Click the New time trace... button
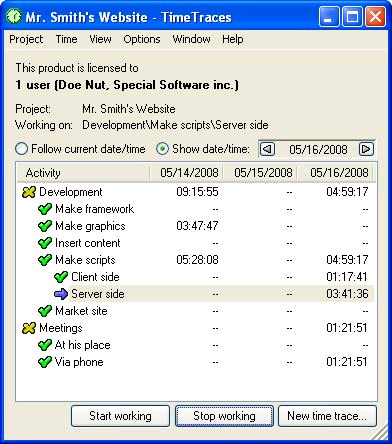 coord(327,416)
